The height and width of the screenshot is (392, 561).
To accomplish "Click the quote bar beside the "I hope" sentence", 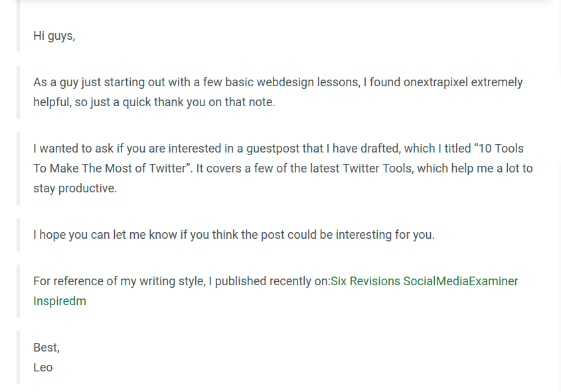I will [18, 235].
